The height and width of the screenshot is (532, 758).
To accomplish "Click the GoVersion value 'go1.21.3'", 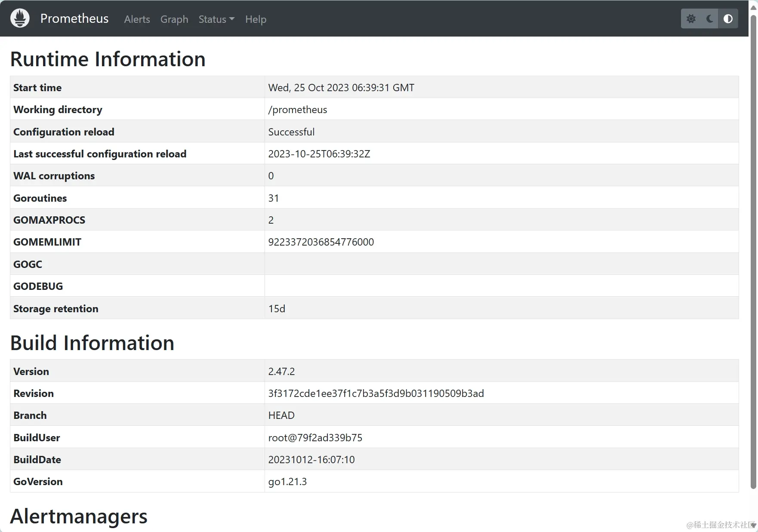I will click(x=287, y=482).
